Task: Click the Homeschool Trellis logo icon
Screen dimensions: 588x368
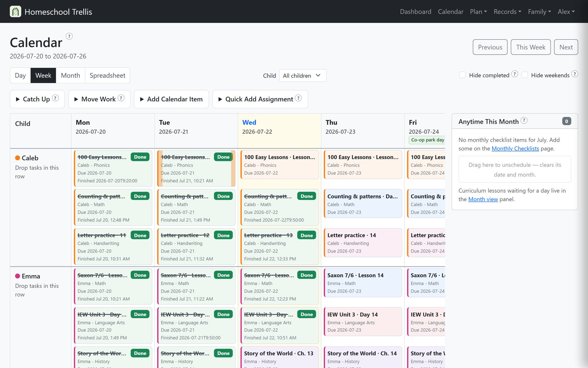Action: tap(15, 11)
